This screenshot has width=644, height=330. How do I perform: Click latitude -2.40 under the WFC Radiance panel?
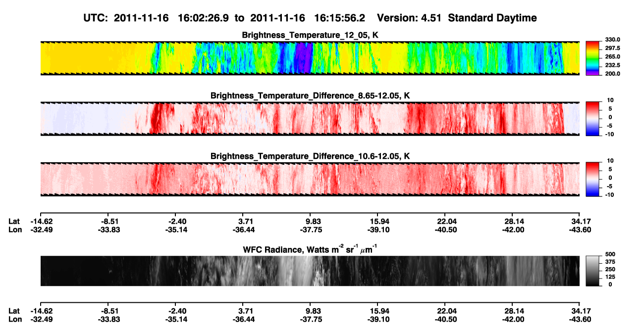click(x=175, y=311)
